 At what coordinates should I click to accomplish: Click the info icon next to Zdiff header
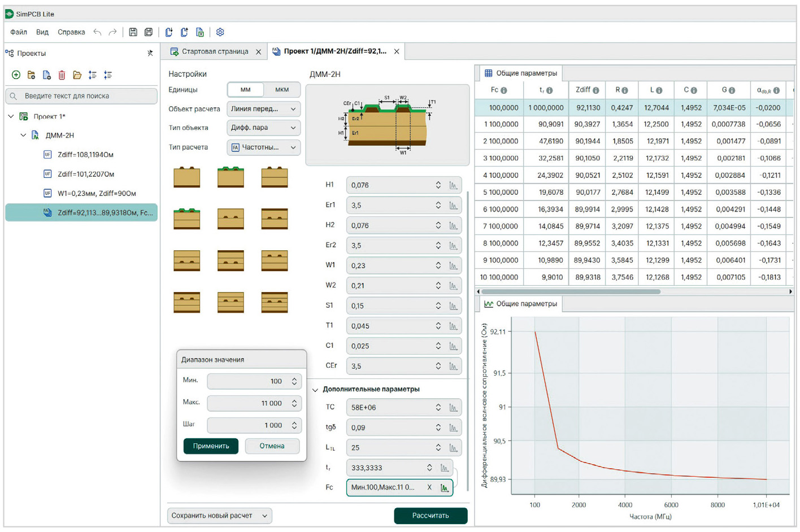(596, 90)
